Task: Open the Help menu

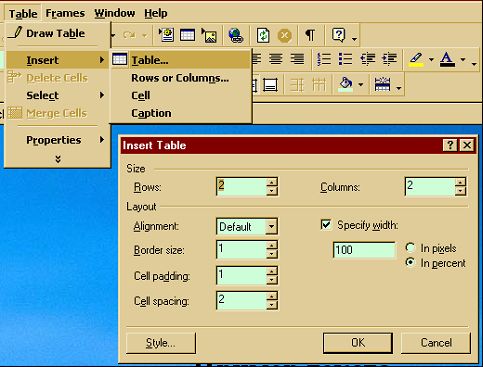Action: 156,13
